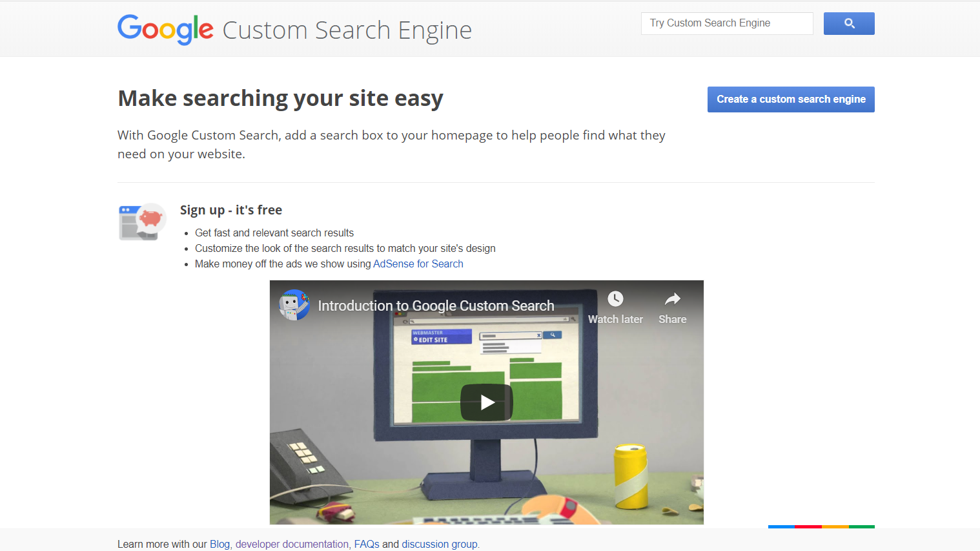The width and height of the screenshot is (980, 551).
Task: Click the blue magnifier search button
Action: point(849,23)
